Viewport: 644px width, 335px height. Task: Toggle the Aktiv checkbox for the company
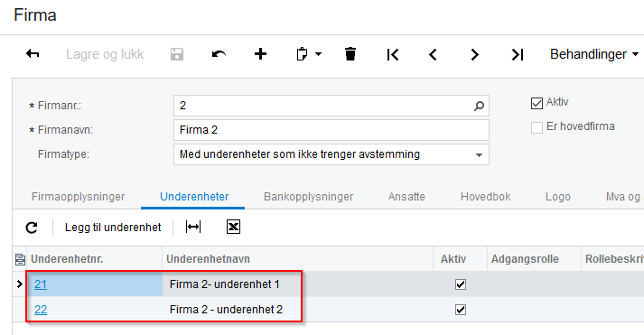(537, 103)
